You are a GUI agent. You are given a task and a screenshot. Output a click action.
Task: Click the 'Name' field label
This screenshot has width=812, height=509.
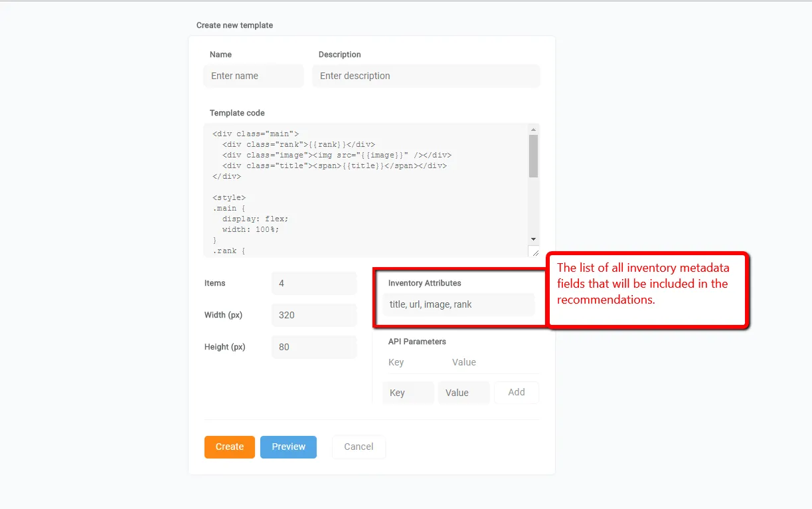(220, 54)
